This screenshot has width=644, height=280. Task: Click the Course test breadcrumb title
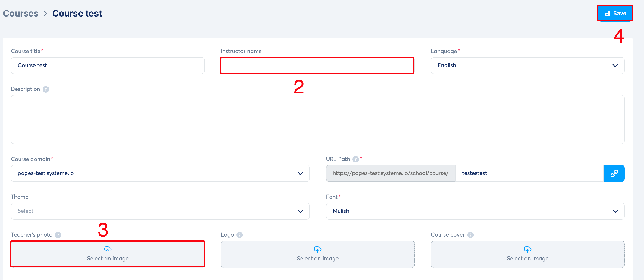[77, 13]
